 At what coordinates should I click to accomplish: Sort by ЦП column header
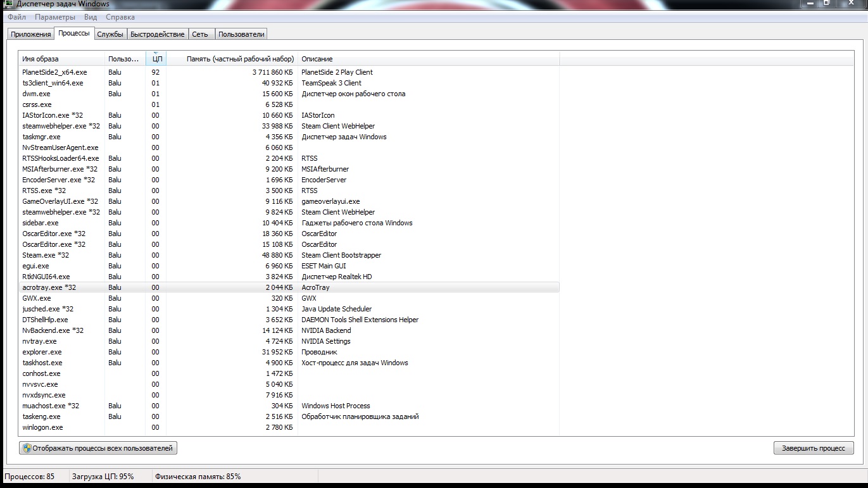(x=157, y=59)
